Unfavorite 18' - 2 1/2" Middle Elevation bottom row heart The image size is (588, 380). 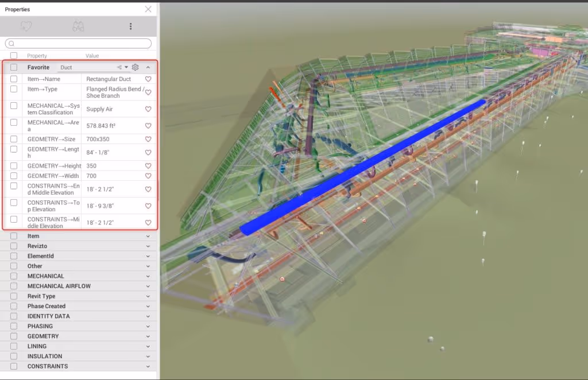(x=148, y=223)
